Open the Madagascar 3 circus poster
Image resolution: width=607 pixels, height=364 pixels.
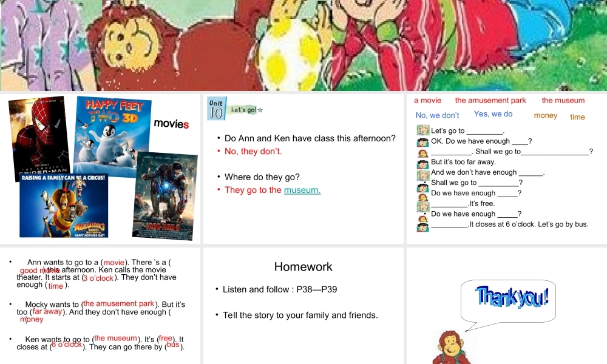tap(64, 206)
